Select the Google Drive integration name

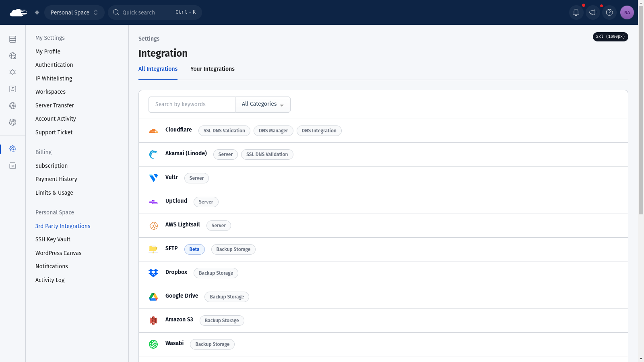(182, 296)
